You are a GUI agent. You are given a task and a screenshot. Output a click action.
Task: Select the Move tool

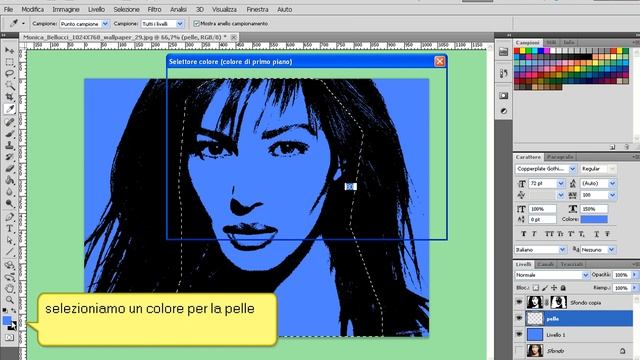[9, 51]
